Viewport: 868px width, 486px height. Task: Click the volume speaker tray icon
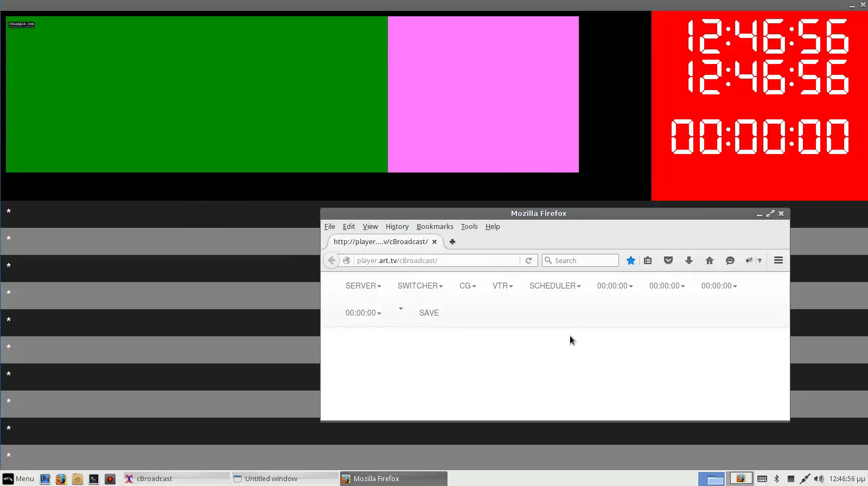819,479
